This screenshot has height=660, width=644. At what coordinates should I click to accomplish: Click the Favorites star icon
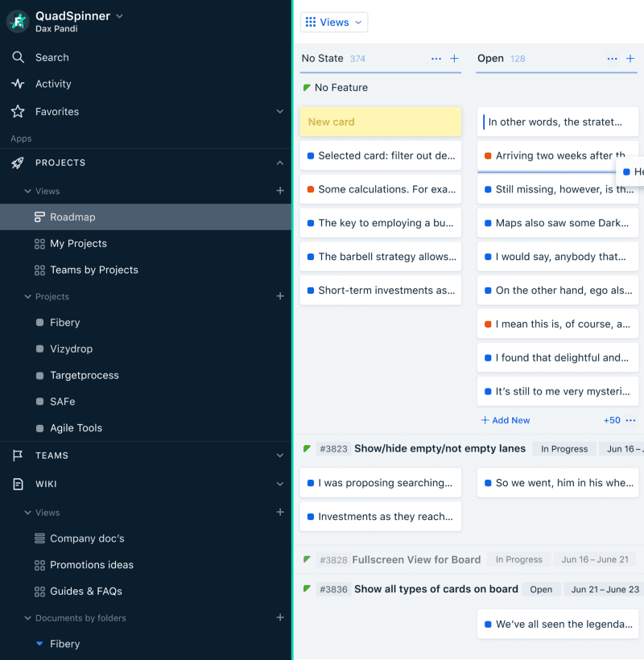(x=18, y=111)
